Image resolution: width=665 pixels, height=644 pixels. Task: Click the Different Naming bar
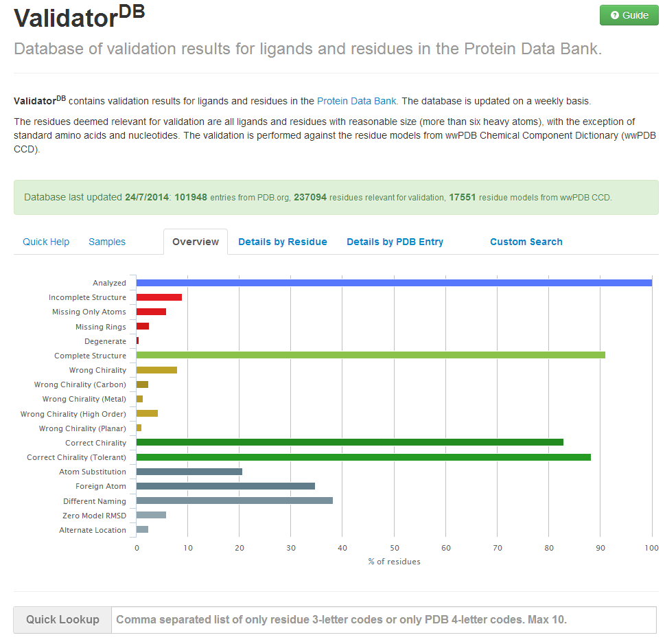coord(235,501)
